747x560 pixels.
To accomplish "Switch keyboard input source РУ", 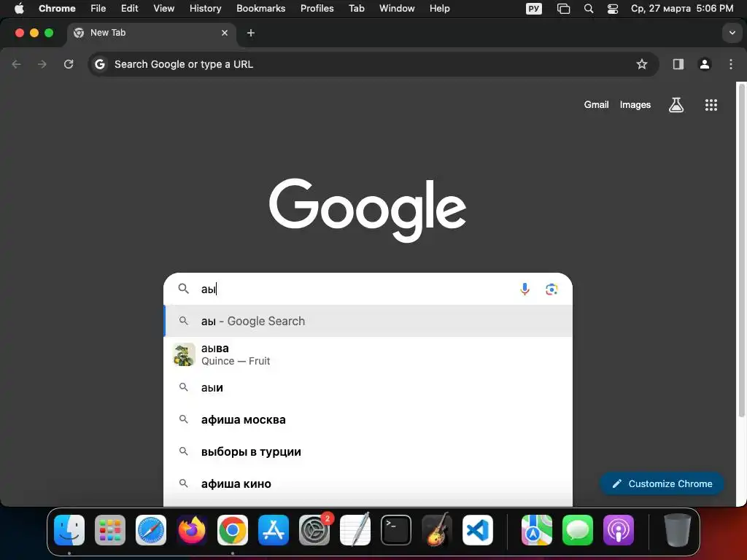I will point(533,9).
